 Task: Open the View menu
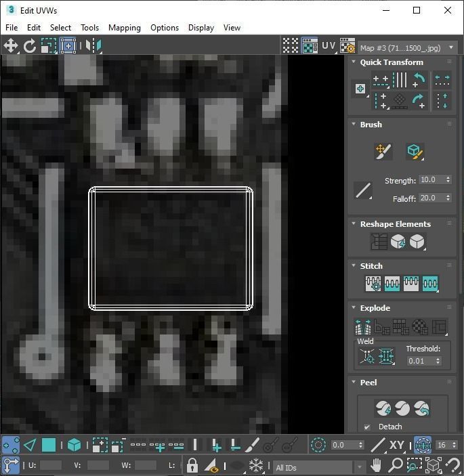pos(232,28)
